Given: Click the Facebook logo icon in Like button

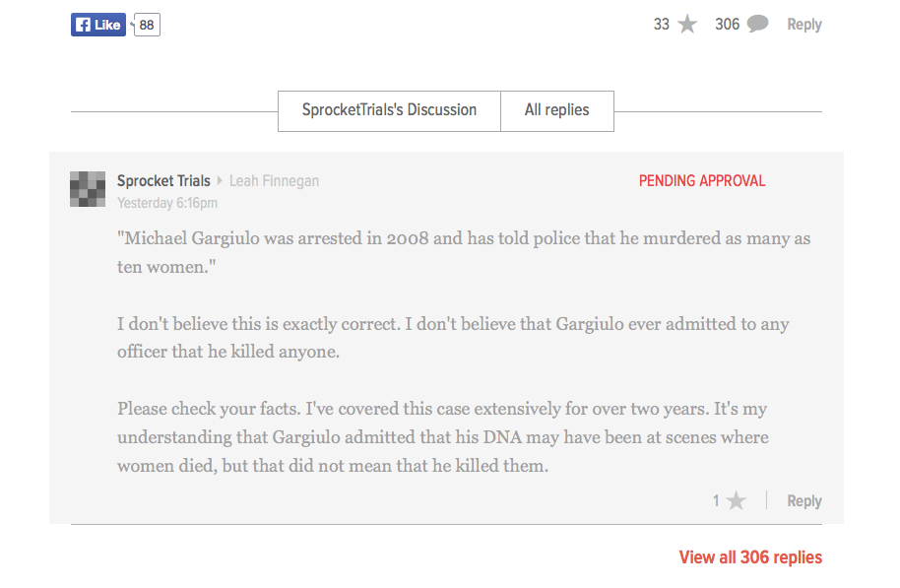Looking at the screenshot, I should pos(84,25).
